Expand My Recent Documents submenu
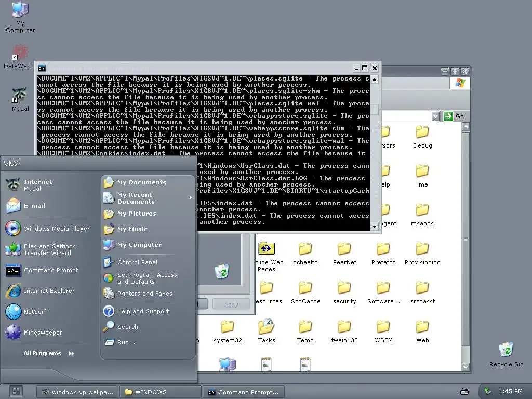This screenshot has height=399, width=532. [148, 198]
